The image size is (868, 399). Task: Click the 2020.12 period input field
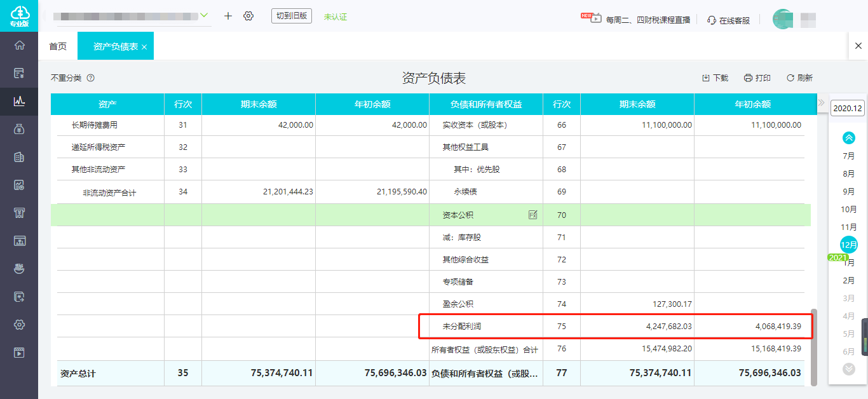click(x=848, y=108)
